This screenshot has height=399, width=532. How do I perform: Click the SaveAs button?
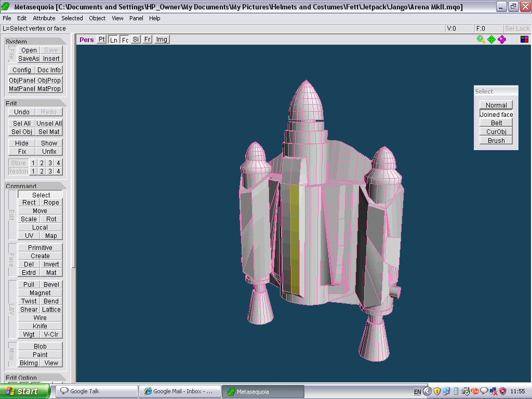29,59
